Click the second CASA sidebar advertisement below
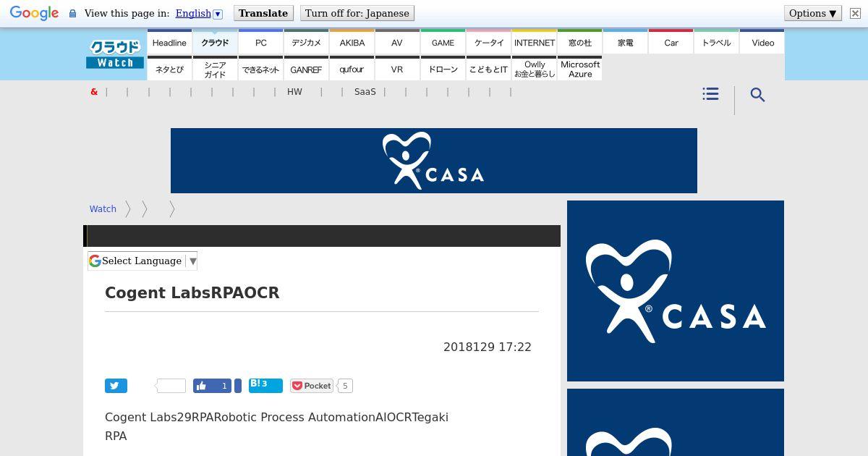Image resolution: width=868 pixels, height=456 pixels. 676,423
